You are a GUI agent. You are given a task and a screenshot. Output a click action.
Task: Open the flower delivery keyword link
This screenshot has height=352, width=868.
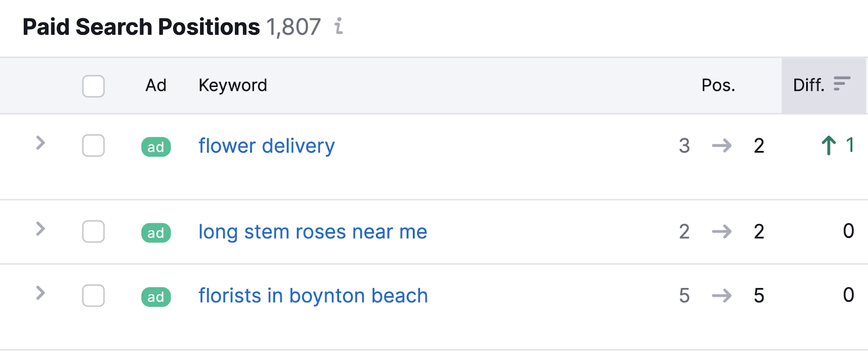coord(266,146)
